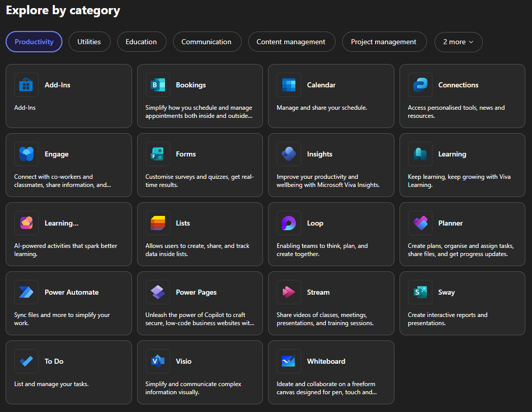Click the To Do checkmark icon
Image resolution: width=532 pixels, height=412 pixels.
coord(26,361)
